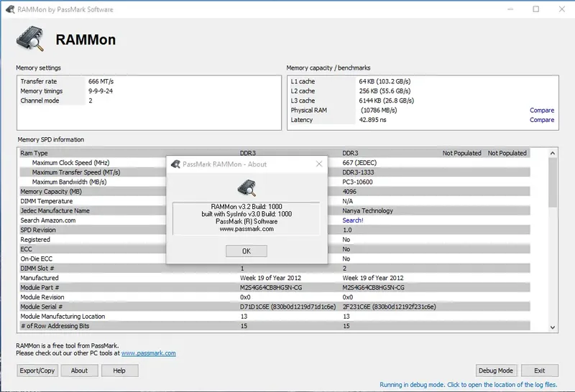Click Compare link for Physical RAM
The height and width of the screenshot is (392, 575).
point(542,111)
